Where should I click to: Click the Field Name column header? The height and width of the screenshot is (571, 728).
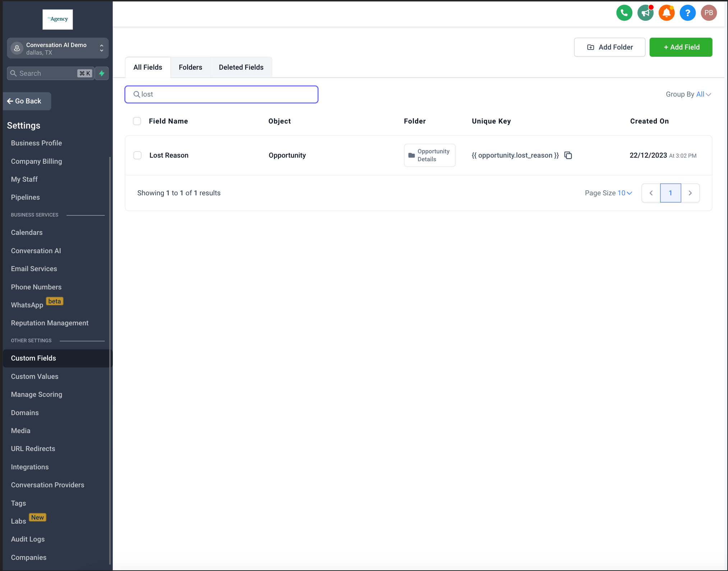[168, 121]
